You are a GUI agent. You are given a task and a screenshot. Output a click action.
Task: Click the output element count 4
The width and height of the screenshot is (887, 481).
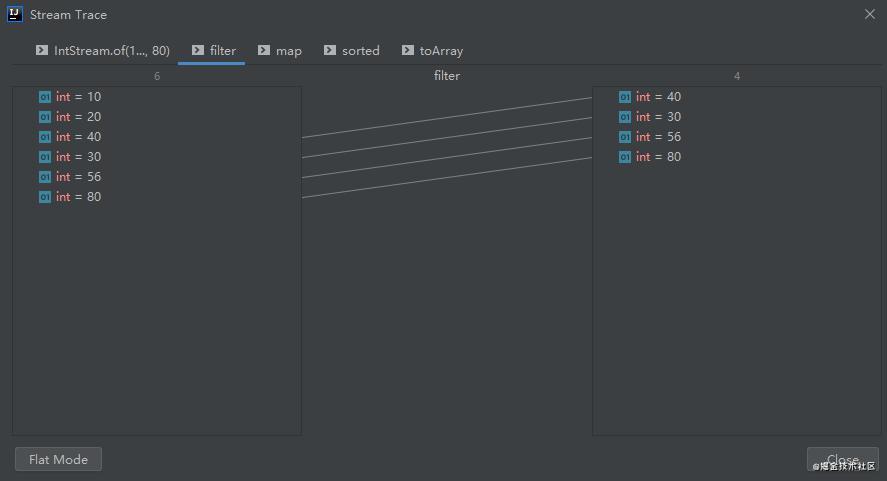737,76
